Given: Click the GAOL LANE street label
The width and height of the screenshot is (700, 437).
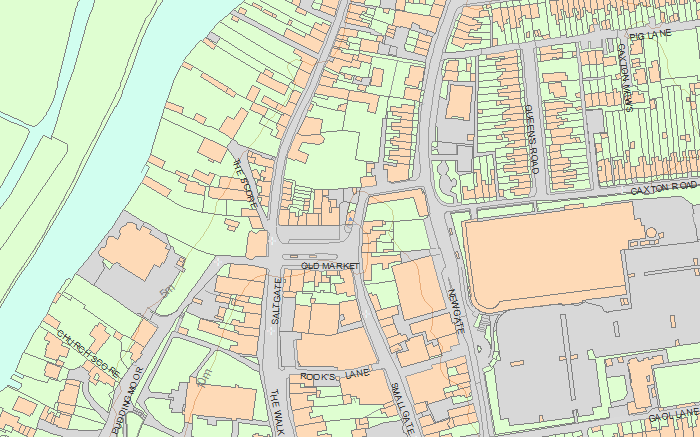Looking at the screenshot, I should (673, 415).
